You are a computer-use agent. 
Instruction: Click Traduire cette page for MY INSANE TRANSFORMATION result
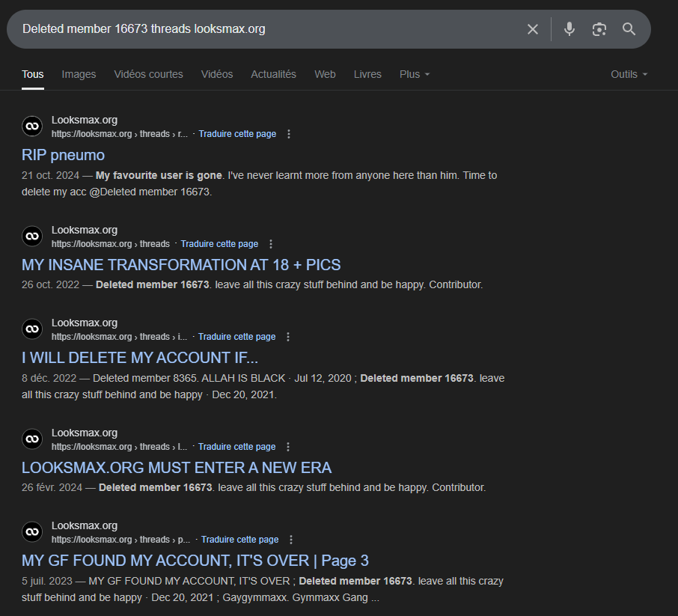click(220, 244)
